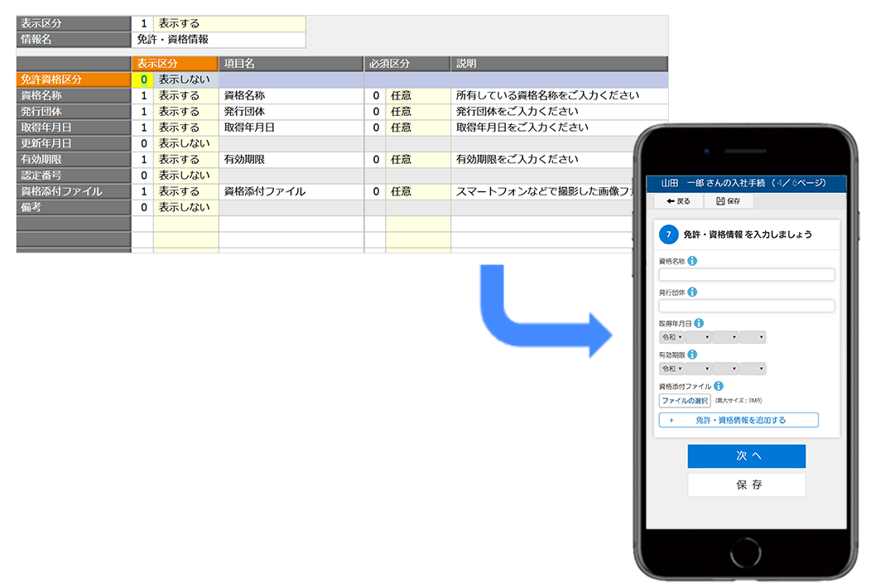The width and height of the screenshot is (871, 588).
Task: Select the yellow-highlighted 0 cell for 免許資格区分
Action: 142,80
